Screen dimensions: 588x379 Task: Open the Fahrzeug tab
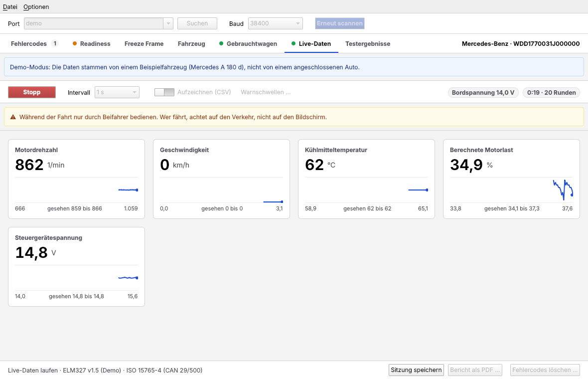[x=191, y=43]
